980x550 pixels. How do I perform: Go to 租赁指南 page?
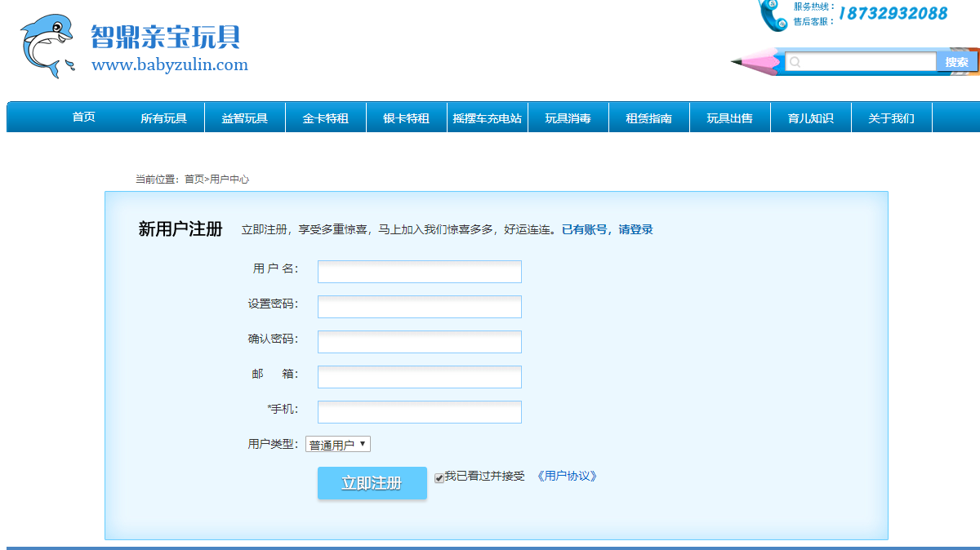tap(648, 118)
